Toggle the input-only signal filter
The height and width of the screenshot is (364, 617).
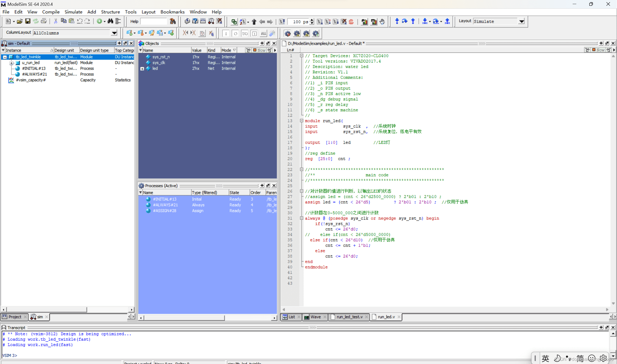[x=226, y=33]
